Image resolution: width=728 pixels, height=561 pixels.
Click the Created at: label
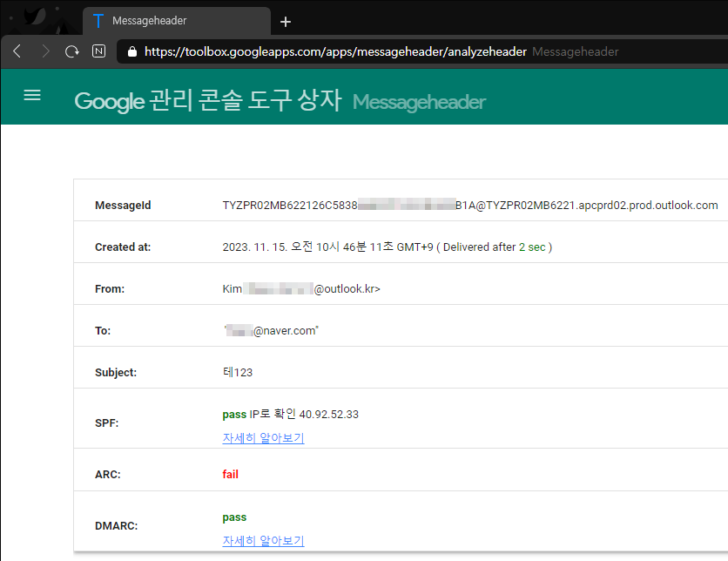coord(123,247)
